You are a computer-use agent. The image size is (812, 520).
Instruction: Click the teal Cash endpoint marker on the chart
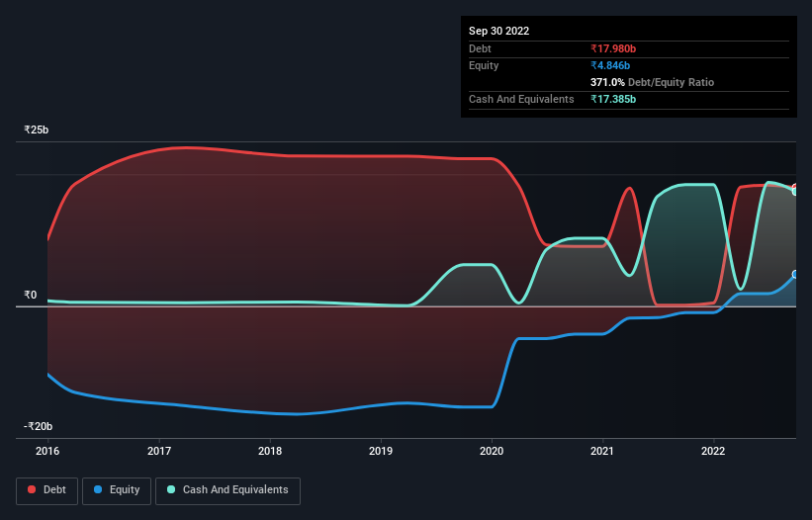click(795, 192)
